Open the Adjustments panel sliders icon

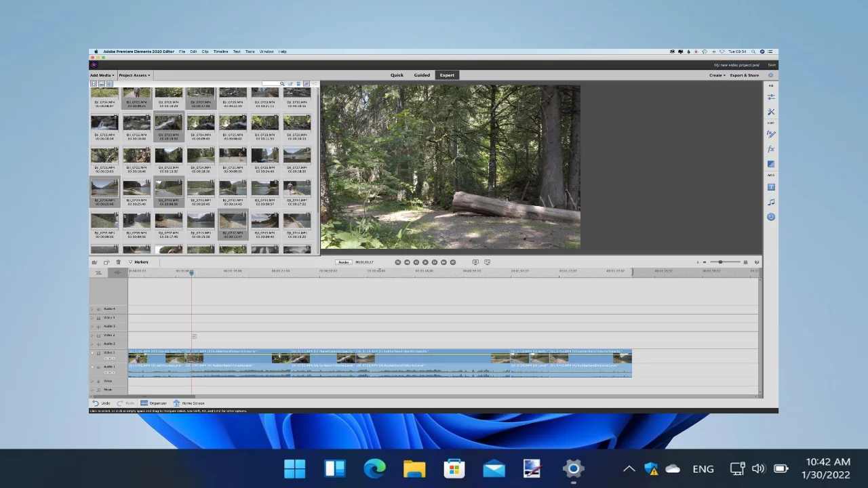(771, 97)
